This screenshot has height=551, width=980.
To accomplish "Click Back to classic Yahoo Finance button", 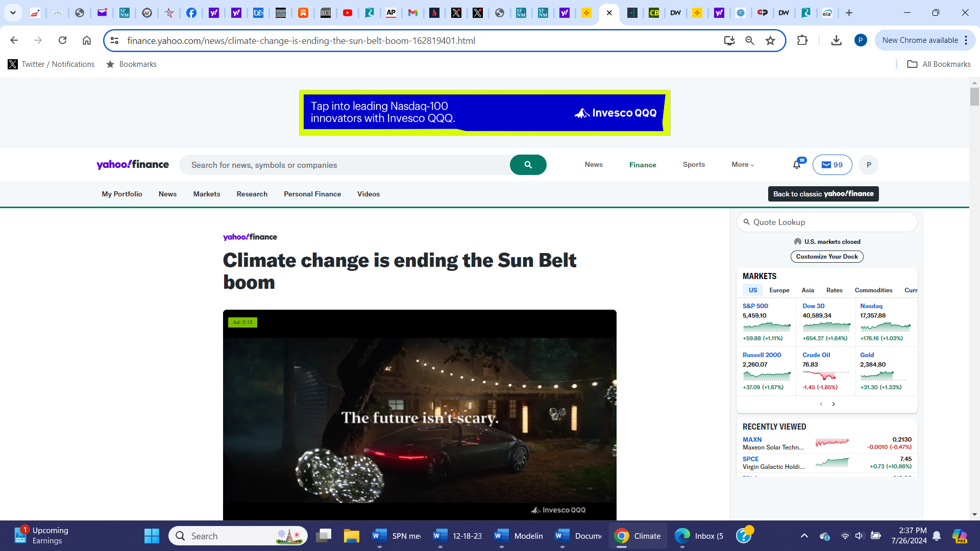I will [x=823, y=194].
